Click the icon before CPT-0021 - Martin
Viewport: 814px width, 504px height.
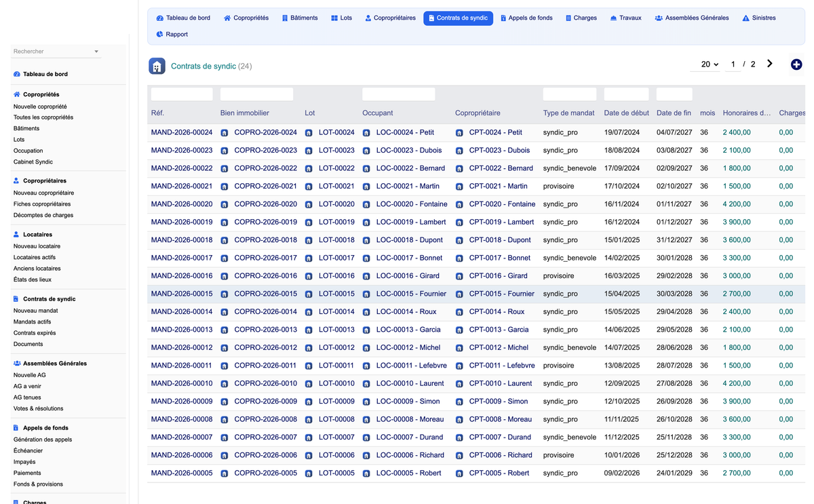459,187
